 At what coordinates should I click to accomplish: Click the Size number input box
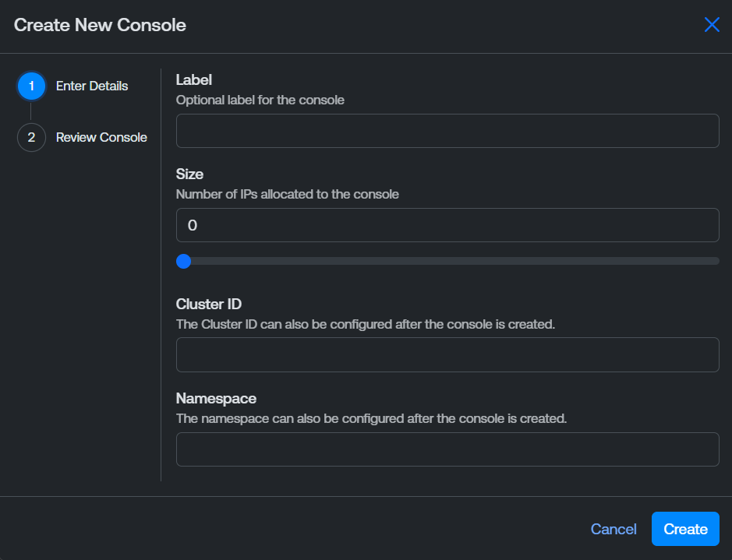[x=447, y=225]
